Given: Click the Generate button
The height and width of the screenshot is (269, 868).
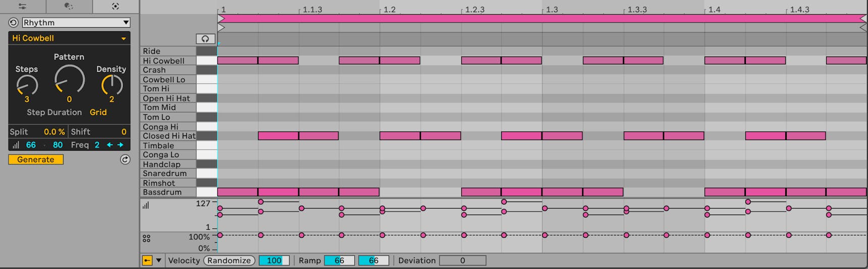Looking at the screenshot, I should pyautogui.click(x=36, y=160).
